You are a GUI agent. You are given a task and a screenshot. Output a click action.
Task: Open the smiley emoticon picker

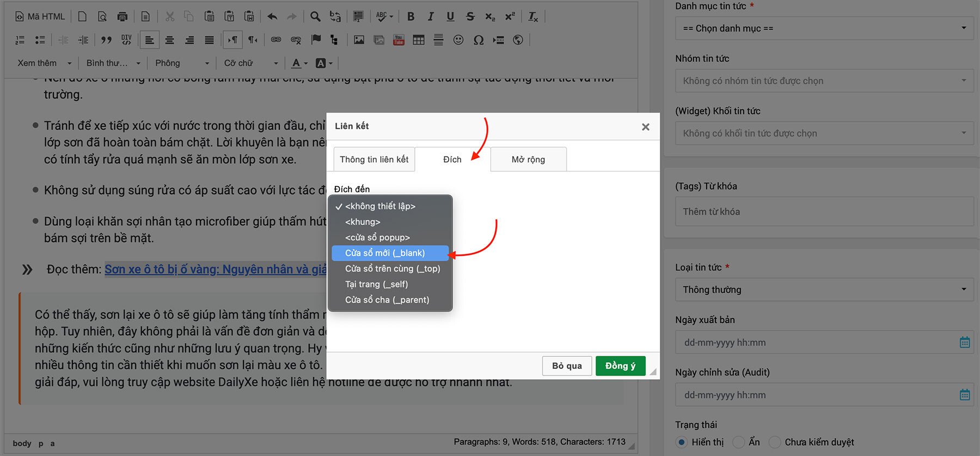point(458,40)
